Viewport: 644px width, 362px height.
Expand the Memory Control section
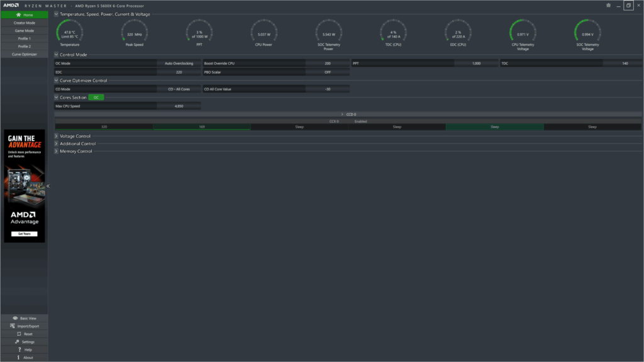56,151
